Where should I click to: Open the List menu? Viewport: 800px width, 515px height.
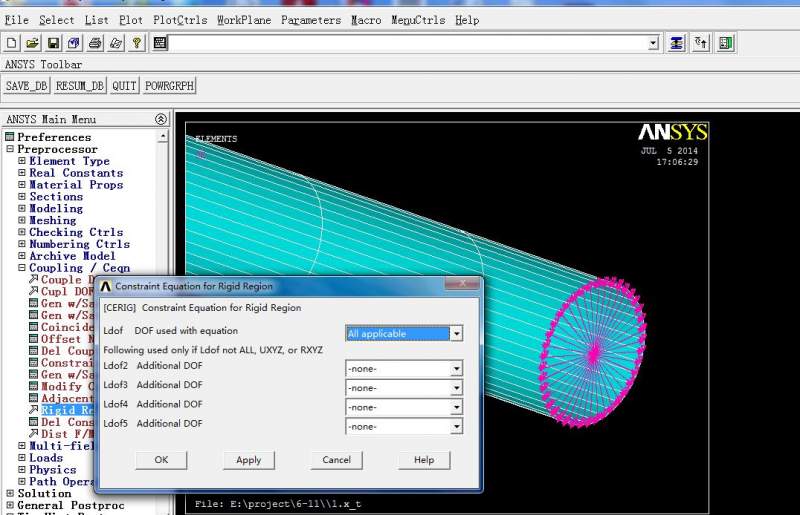[96, 20]
